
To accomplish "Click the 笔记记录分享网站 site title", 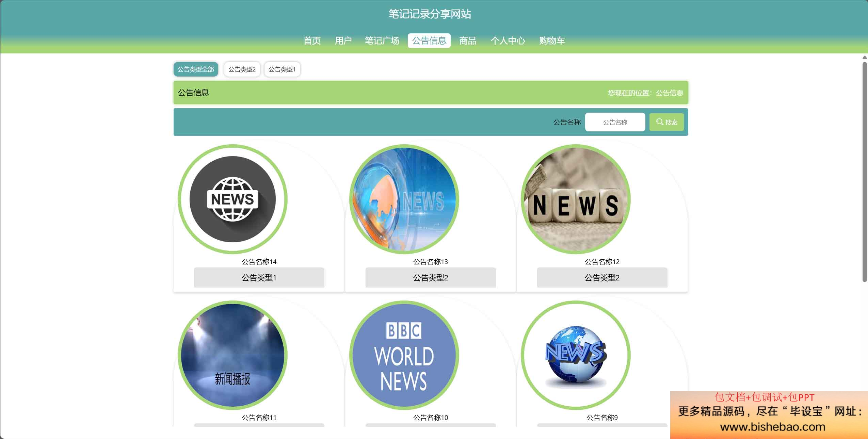I will (x=430, y=14).
